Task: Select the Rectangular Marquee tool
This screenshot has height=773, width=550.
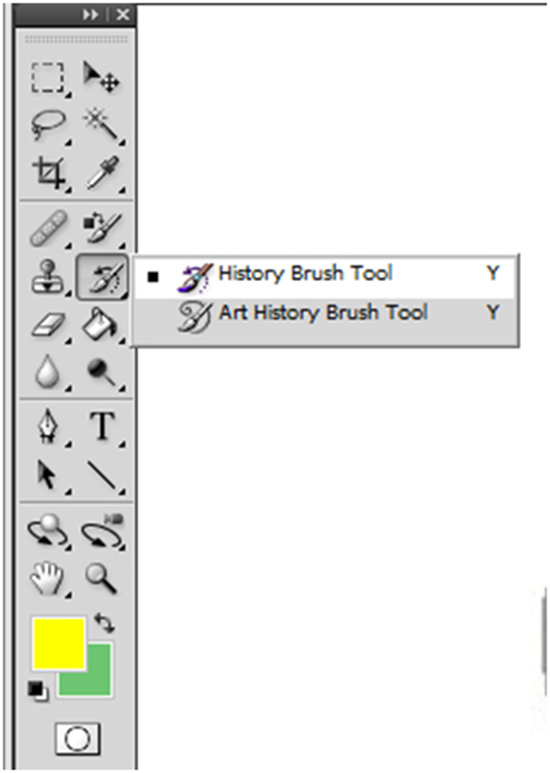Action: click(x=48, y=77)
